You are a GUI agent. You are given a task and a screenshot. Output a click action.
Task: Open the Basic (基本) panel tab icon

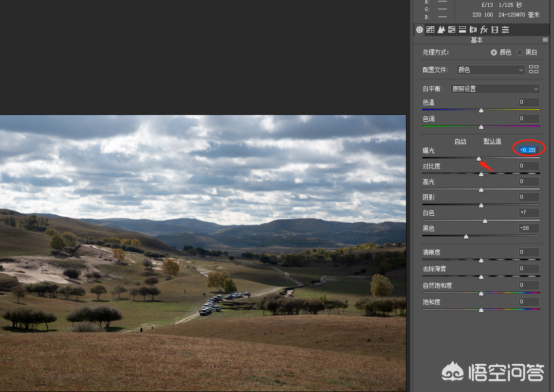pyautogui.click(x=419, y=30)
